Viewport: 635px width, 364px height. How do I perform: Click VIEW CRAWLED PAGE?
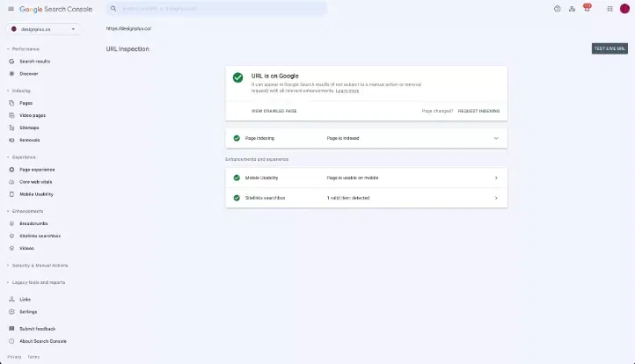coord(274,111)
